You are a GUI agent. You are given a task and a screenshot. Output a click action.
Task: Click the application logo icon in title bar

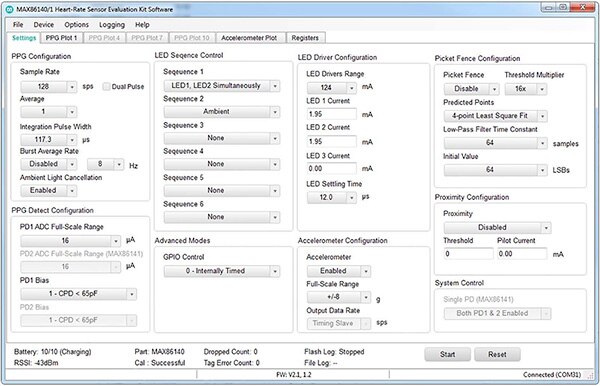(10, 10)
